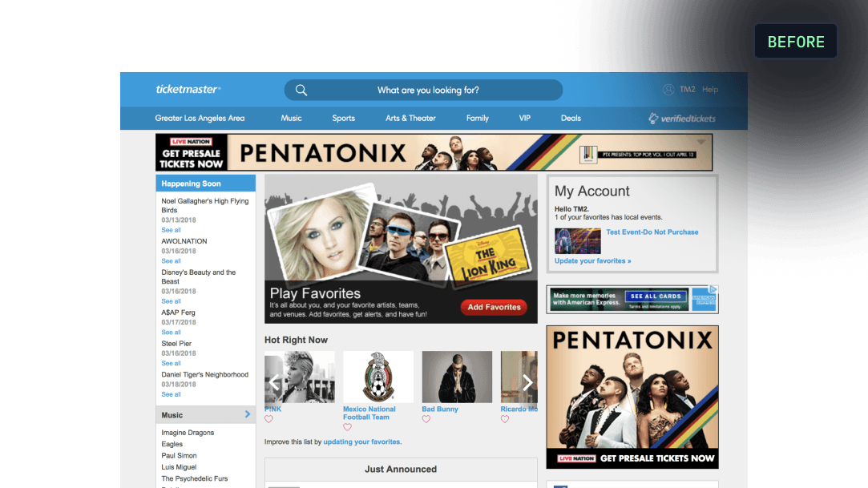This screenshot has width=868, height=488.
Task: Click the Pentatonix sidebar ad image
Action: (x=632, y=397)
